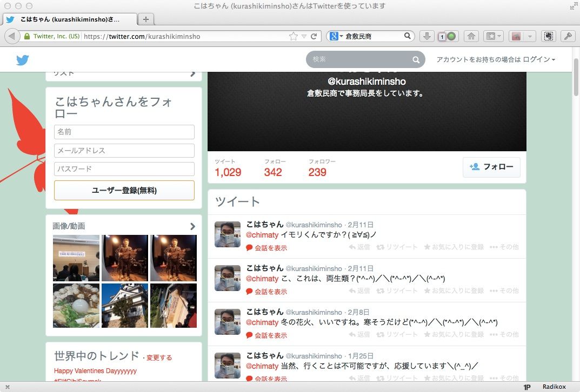This screenshot has width=580, height=392.
Task: Click the メールアドレス input field
Action: click(124, 150)
